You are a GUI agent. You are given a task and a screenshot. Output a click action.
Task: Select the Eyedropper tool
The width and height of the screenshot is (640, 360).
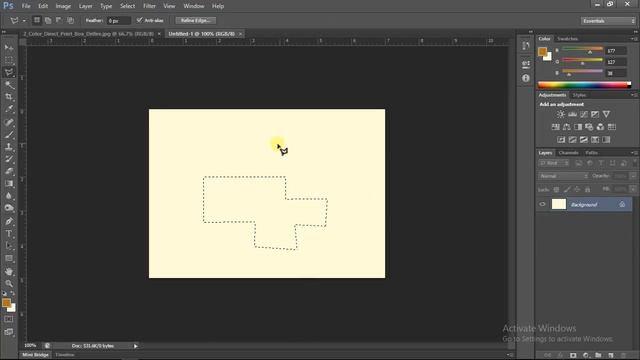pos(9,109)
